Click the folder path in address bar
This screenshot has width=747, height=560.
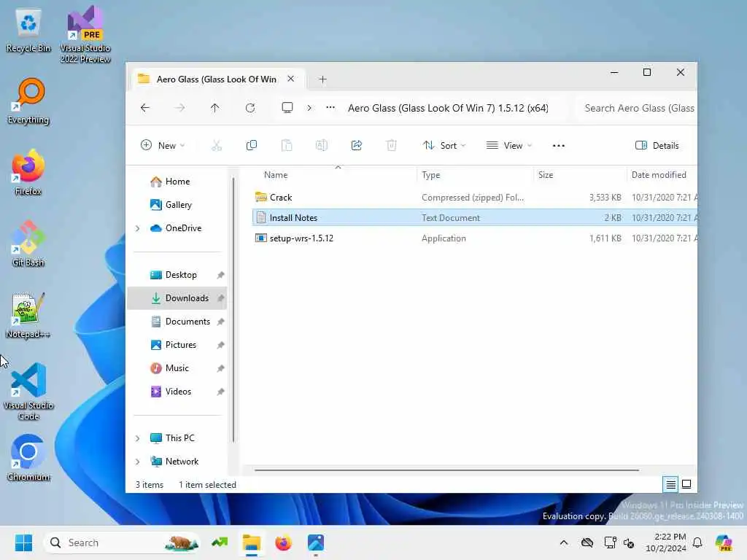(448, 108)
